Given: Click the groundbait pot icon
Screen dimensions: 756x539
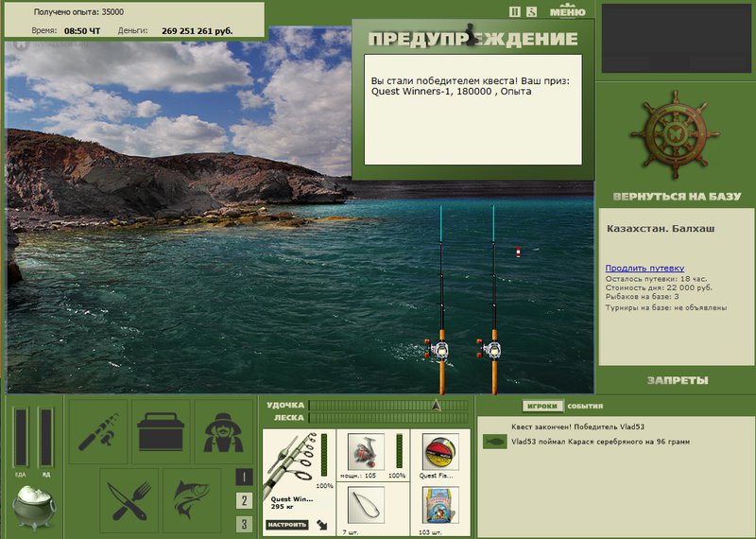Looking at the screenshot, I should point(34,507).
